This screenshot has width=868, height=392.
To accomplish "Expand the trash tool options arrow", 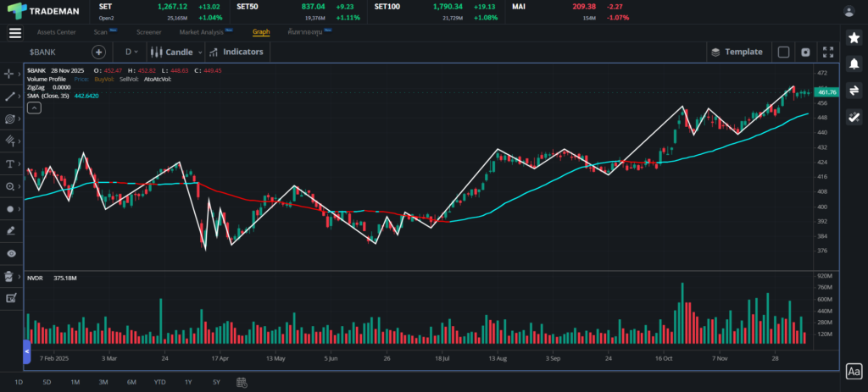I will (x=19, y=277).
